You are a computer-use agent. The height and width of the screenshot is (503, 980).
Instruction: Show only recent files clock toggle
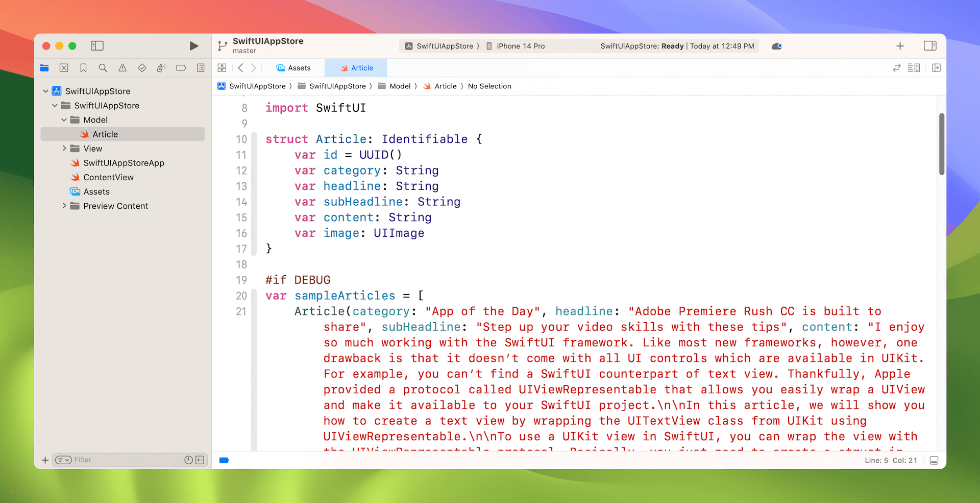(188, 460)
